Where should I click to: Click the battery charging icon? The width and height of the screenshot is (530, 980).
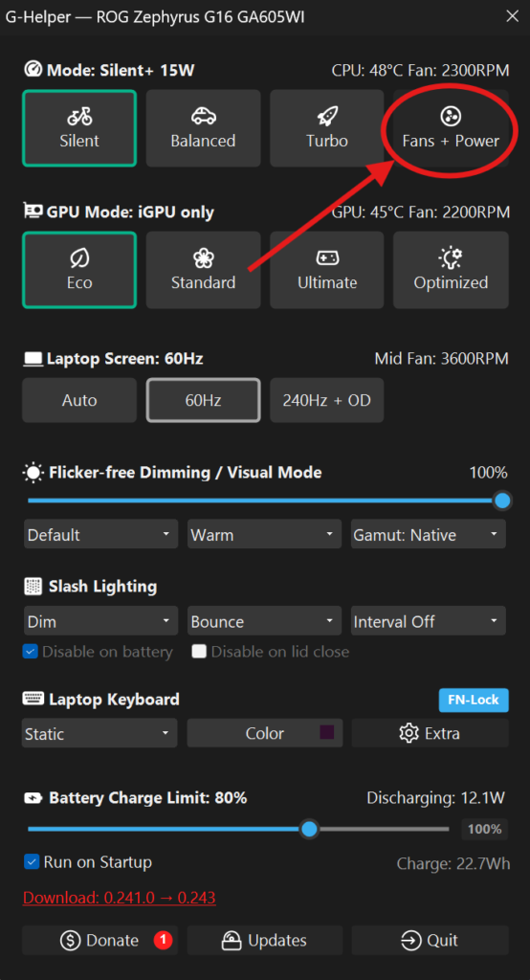pos(33,798)
